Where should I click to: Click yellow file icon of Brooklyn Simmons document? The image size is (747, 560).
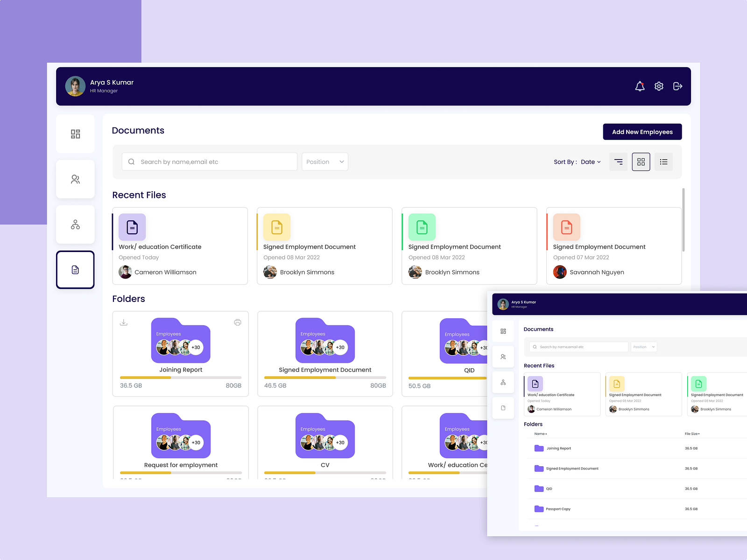coord(277,227)
